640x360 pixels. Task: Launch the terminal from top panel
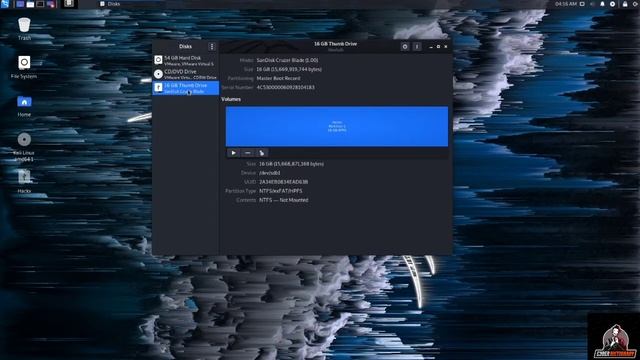coord(40,4)
